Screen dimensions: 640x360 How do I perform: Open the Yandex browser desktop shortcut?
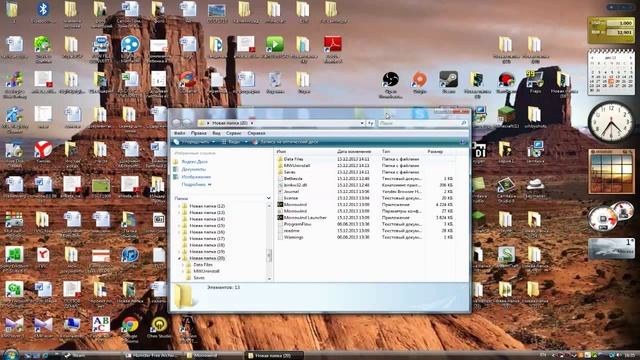(x=42, y=153)
